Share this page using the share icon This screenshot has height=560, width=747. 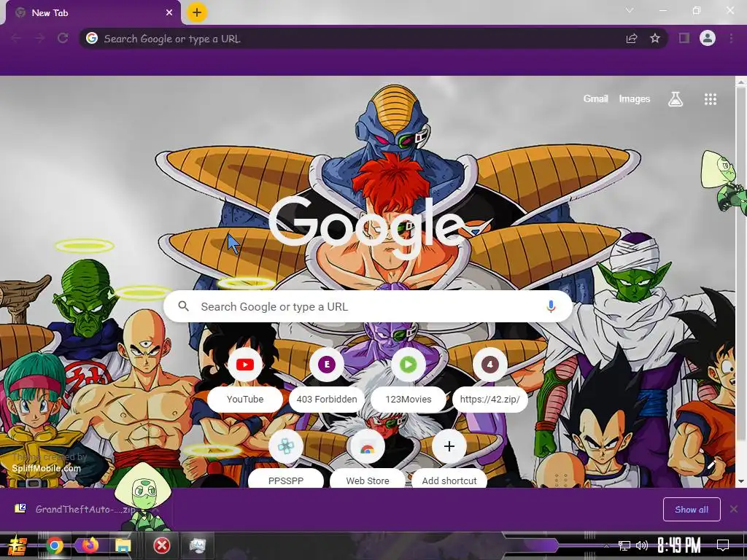coord(632,39)
